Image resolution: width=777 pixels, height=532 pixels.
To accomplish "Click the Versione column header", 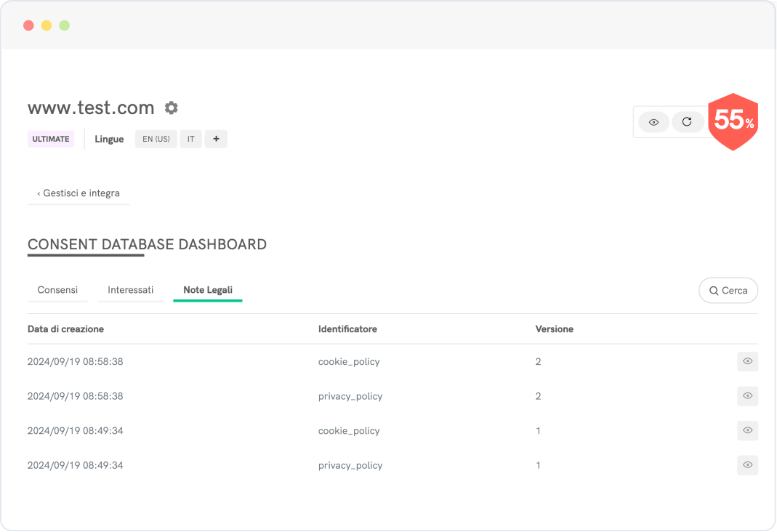I will click(554, 329).
